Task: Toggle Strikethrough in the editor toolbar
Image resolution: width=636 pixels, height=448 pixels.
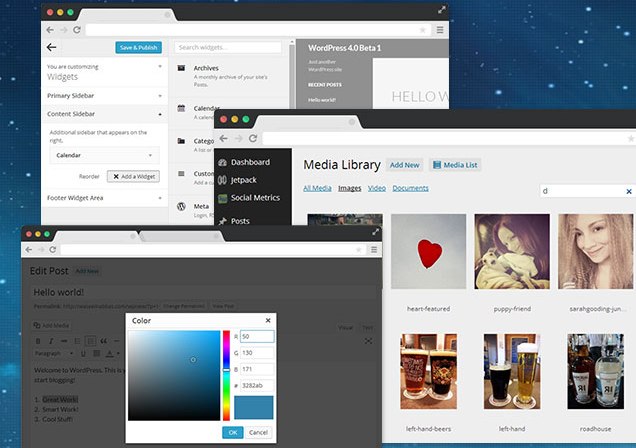Action: [64, 341]
